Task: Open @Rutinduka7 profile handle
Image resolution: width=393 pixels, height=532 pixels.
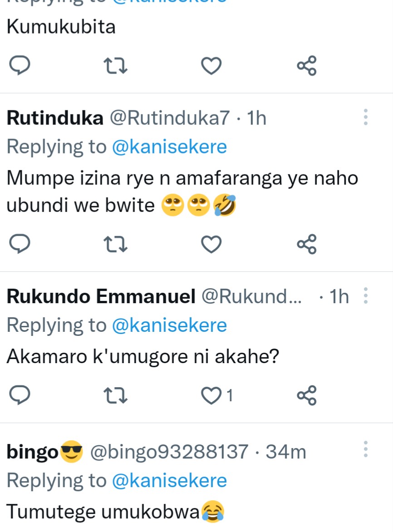Action: click(170, 118)
